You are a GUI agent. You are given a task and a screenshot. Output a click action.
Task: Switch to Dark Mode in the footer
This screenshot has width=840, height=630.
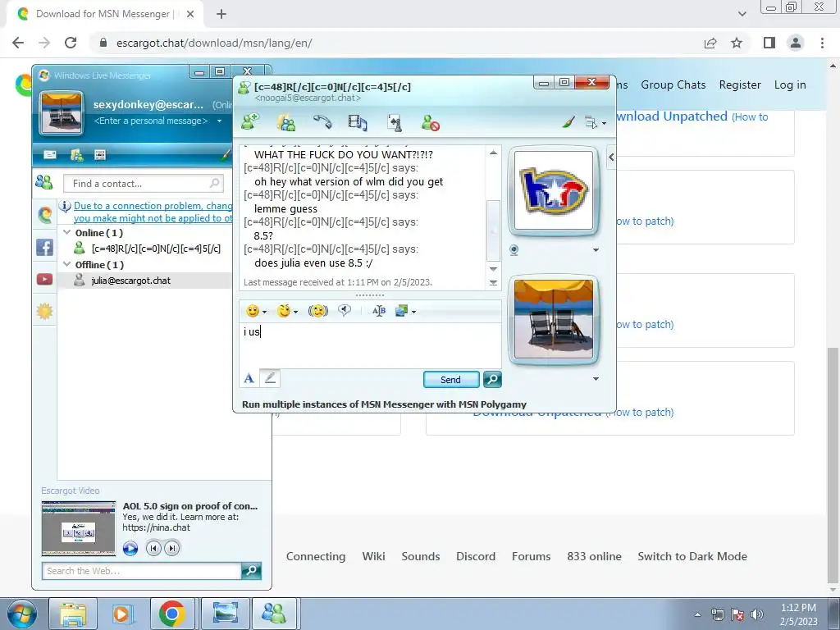[x=692, y=557]
